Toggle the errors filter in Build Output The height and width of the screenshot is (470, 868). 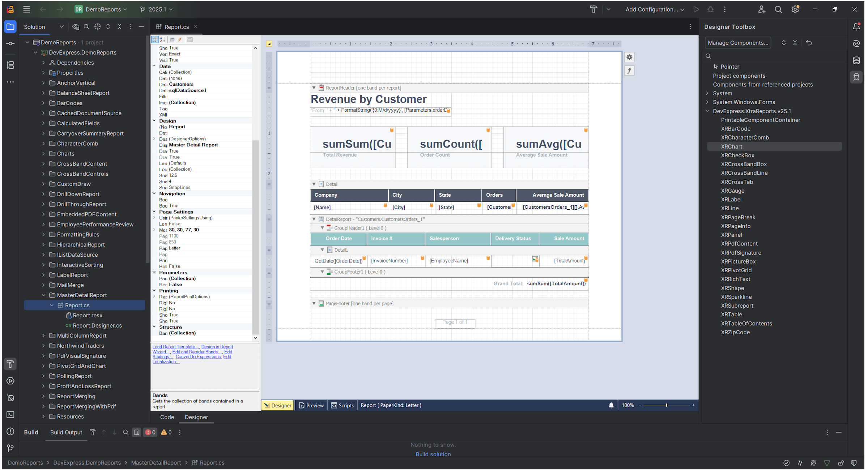[150, 432]
